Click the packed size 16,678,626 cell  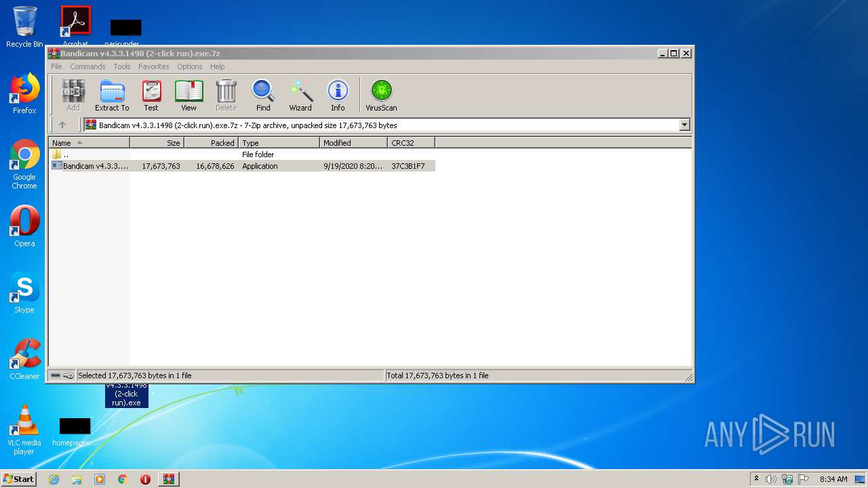click(215, 166)
